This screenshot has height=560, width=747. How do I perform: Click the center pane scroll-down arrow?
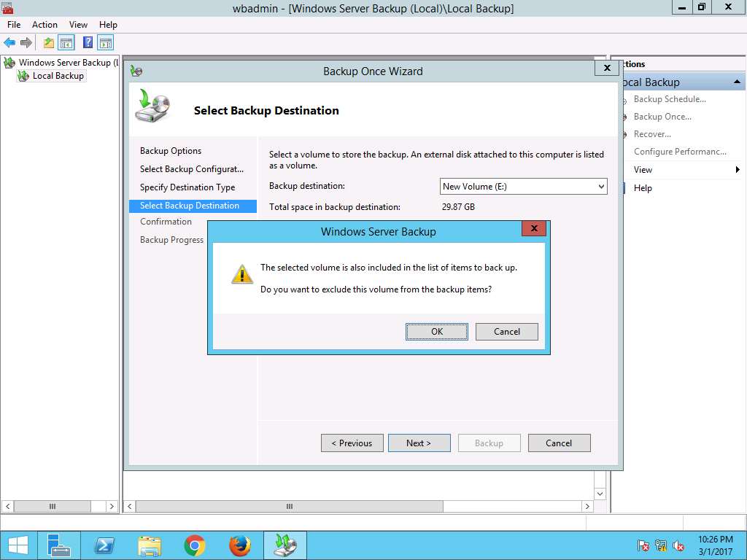(x=600, y=494)
